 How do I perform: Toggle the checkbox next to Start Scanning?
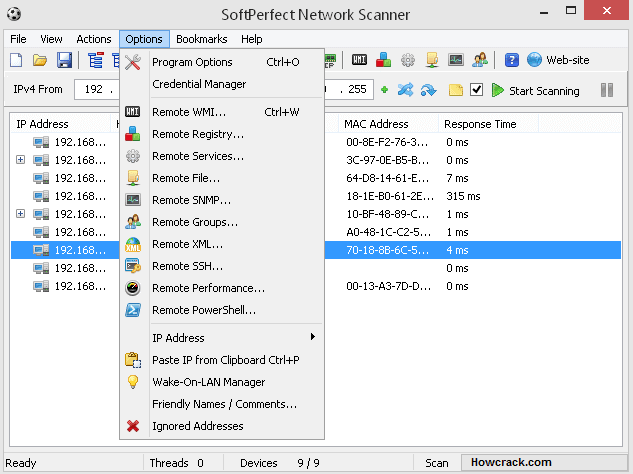point(476,90)
